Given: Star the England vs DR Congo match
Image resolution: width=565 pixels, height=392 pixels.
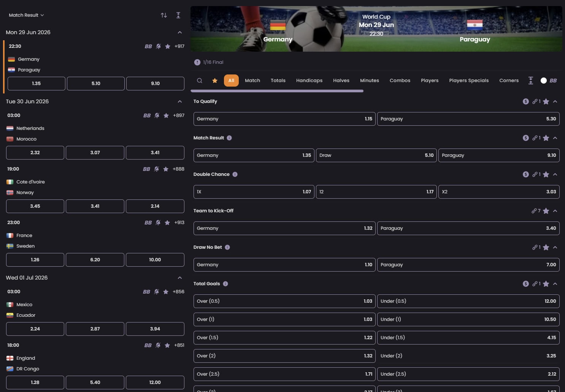Looking at the screenshot, I should (x=167, y=345).
